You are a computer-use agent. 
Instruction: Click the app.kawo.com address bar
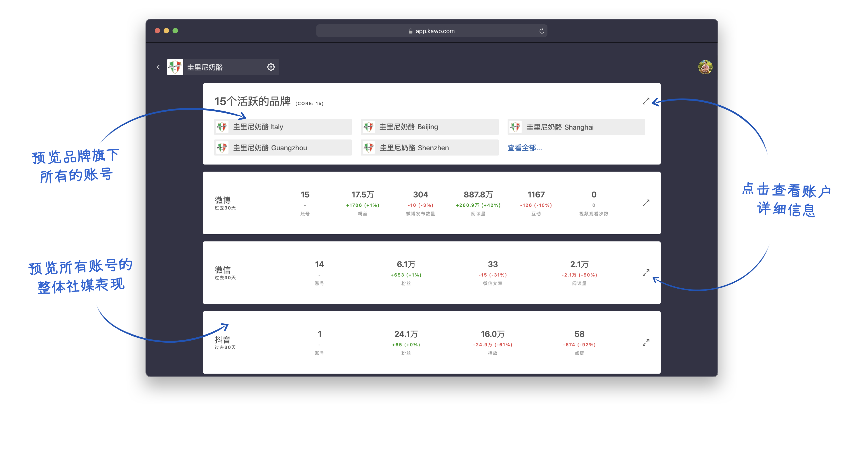435,31
